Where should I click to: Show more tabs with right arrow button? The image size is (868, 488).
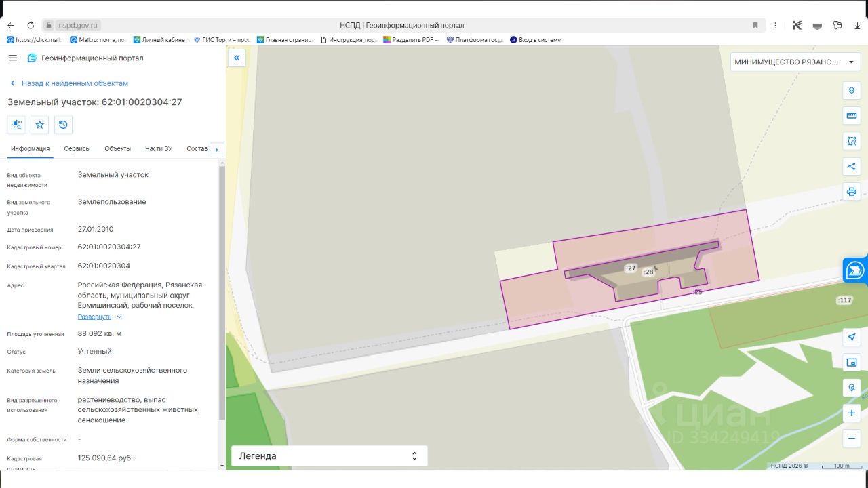(x=217, y=149)
